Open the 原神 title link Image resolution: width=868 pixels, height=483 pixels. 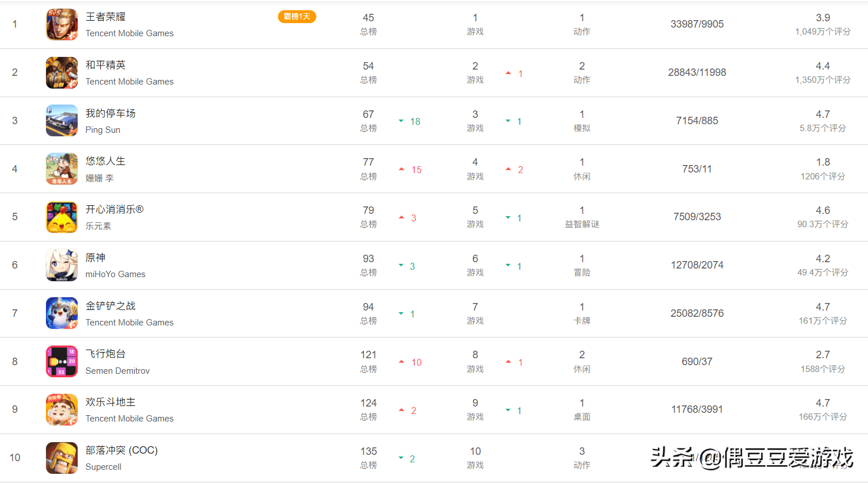coord(95,258)
